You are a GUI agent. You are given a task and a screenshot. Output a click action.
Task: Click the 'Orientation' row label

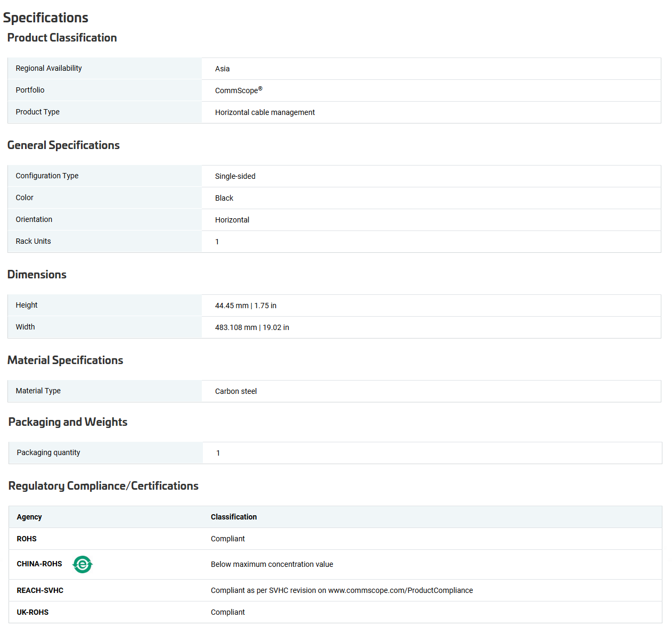coord(34,219)
